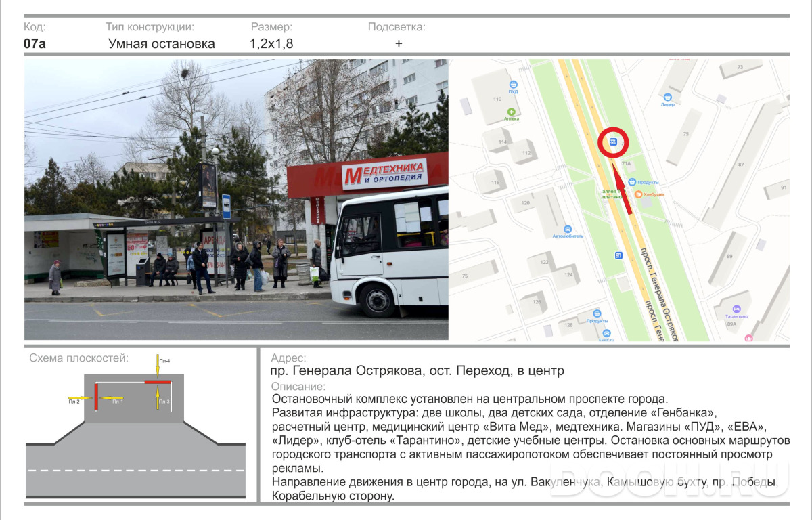Click the Продукты icon near building 128
The height and width of the screenshot is (520, 812).
(x=597, y=313)
